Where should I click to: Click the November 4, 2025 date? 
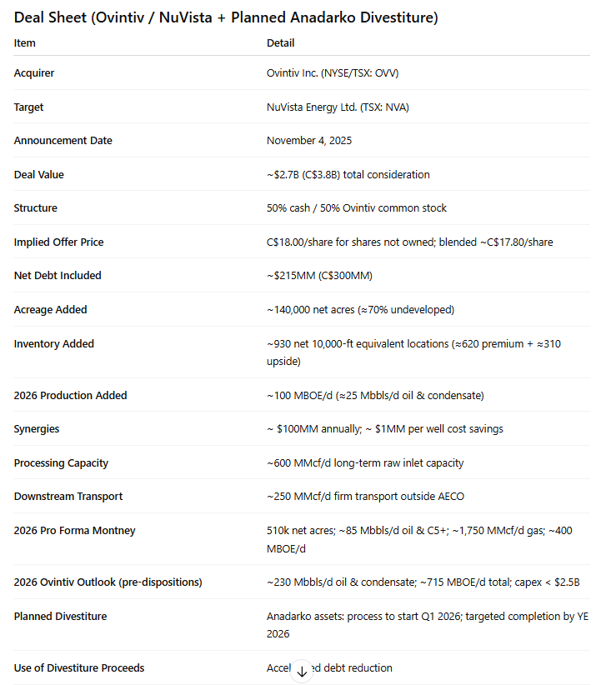[x=309, y=140]
